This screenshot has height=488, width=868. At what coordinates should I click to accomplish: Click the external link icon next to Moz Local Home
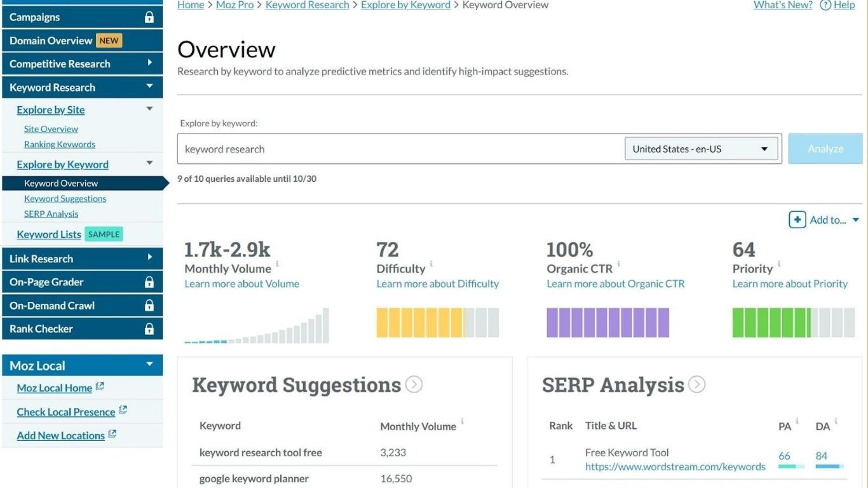tap(100, 386)
